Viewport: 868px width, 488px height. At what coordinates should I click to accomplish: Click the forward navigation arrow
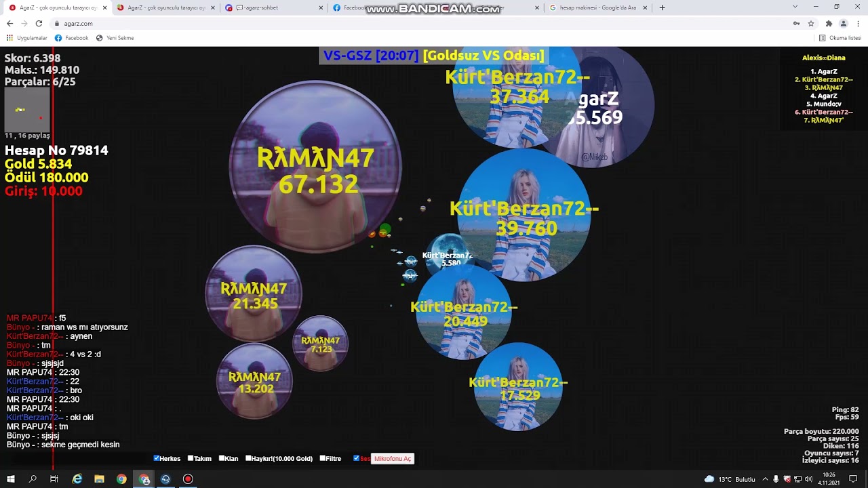coord(24,23)
